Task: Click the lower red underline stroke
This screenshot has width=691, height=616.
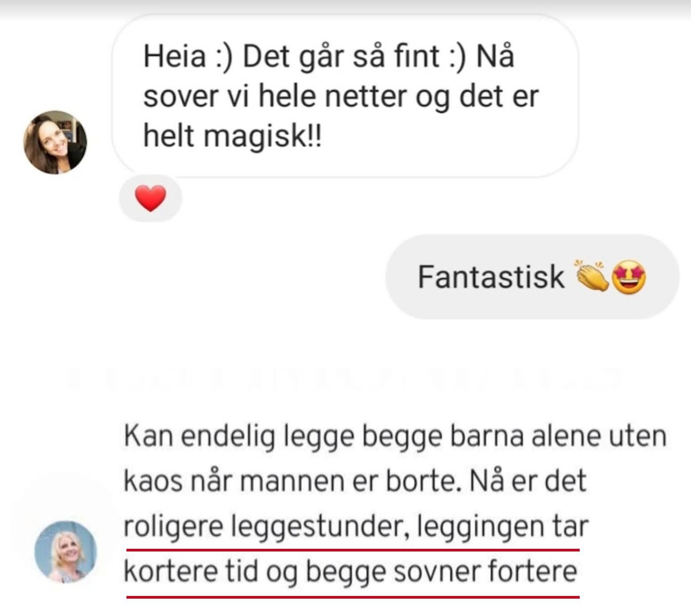Action: 353,596
